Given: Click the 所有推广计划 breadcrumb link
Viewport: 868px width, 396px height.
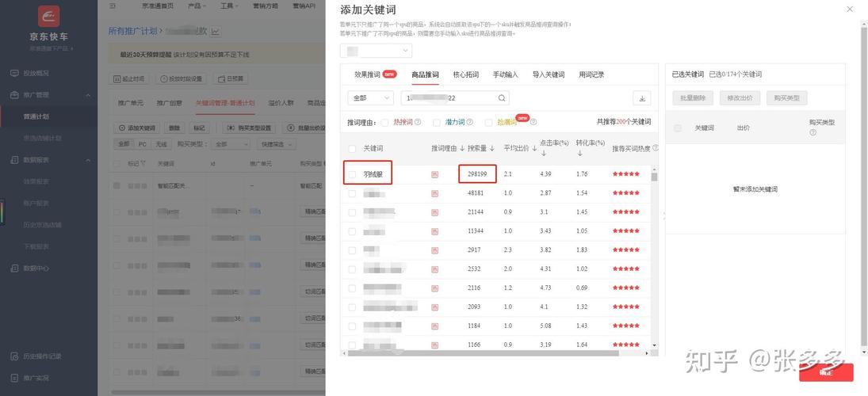Looking at the screenshot, I should pyautogui.click(x=133, y=32).
